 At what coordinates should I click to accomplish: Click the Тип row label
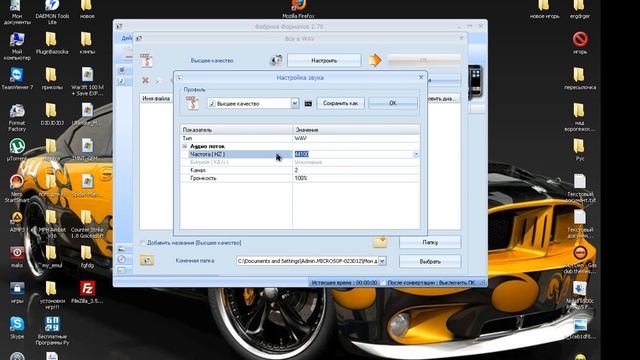tap(187, 138)
